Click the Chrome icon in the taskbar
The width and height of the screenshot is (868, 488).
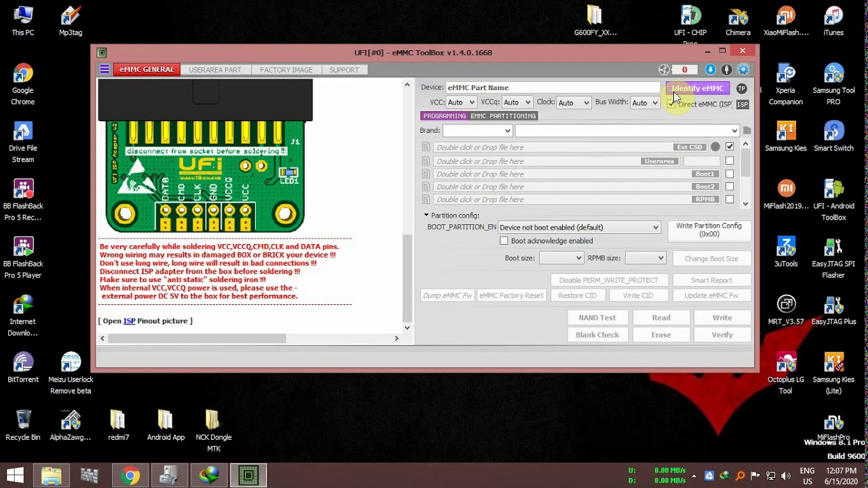pos(130,476)
